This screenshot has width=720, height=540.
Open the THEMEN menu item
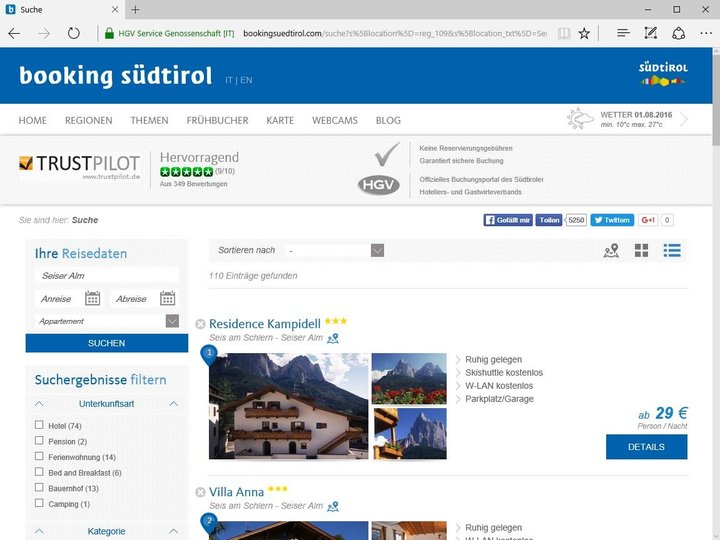pos(149,120)
